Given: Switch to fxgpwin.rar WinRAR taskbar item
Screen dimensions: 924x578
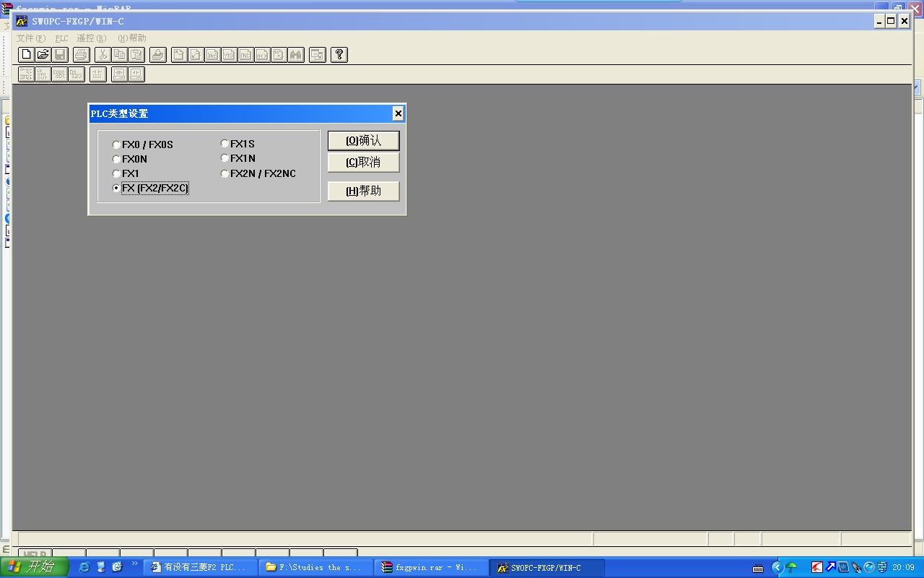Looking at the screenshot, I should click(430, 568).
